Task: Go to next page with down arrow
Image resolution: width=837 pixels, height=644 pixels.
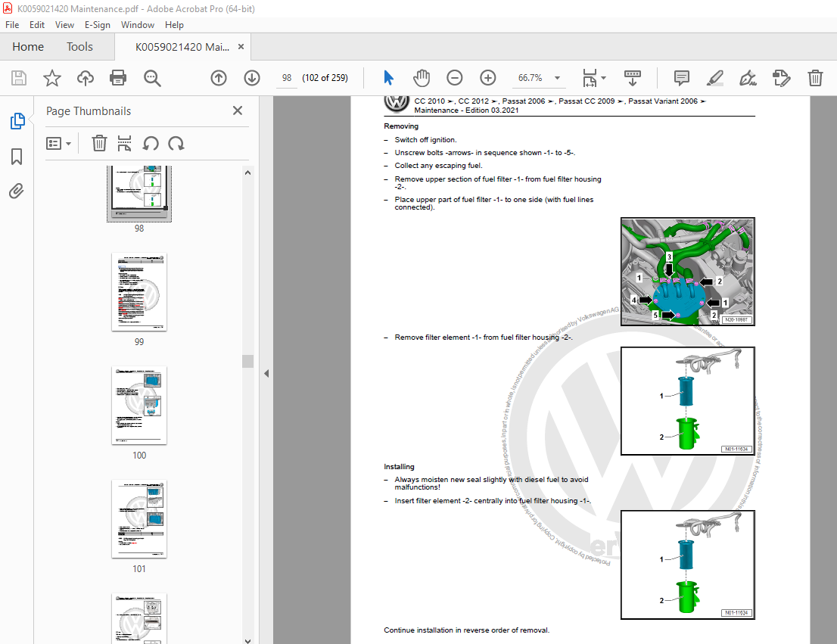Action: pos(252,78)
